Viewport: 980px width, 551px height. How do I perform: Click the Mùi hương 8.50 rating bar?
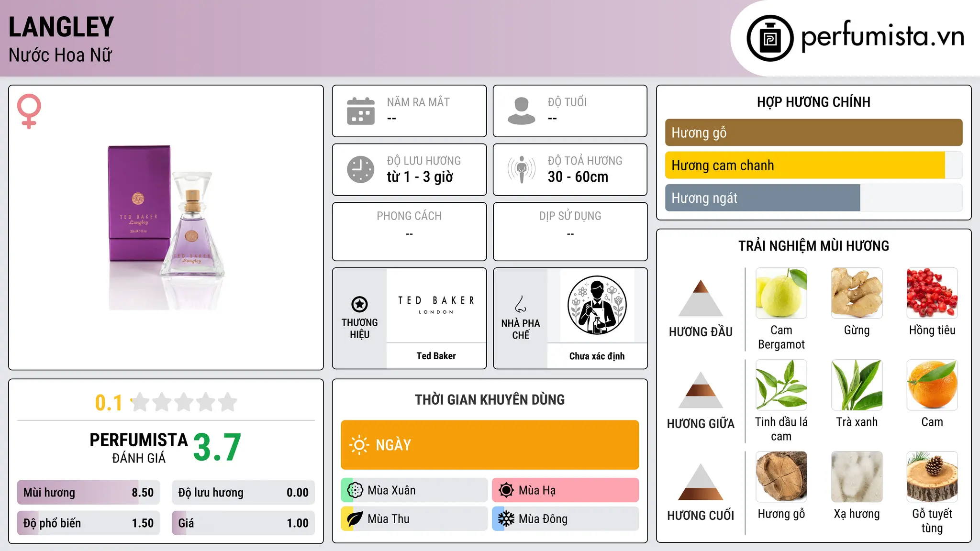89,493
